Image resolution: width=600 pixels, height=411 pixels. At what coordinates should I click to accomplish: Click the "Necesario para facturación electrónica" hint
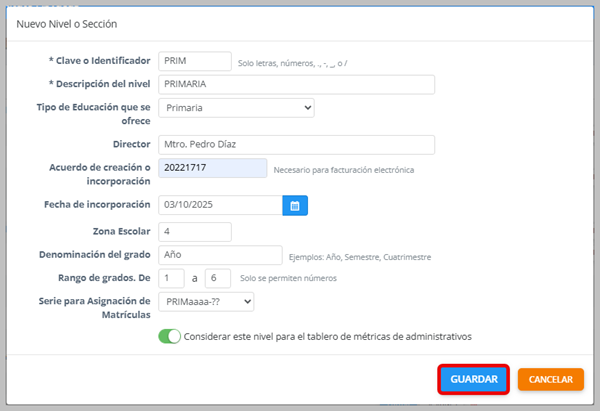(x=343, y=170)
